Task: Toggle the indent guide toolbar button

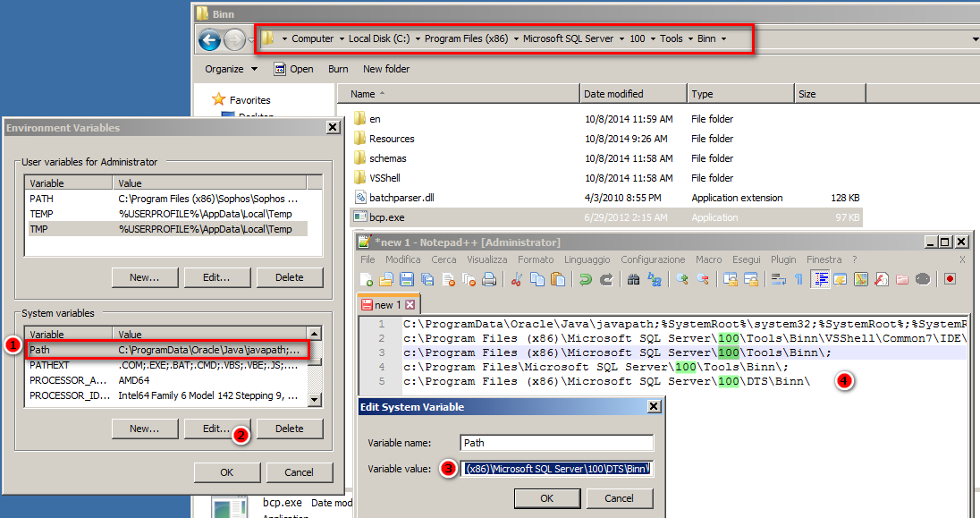Action: click(820, 279)
